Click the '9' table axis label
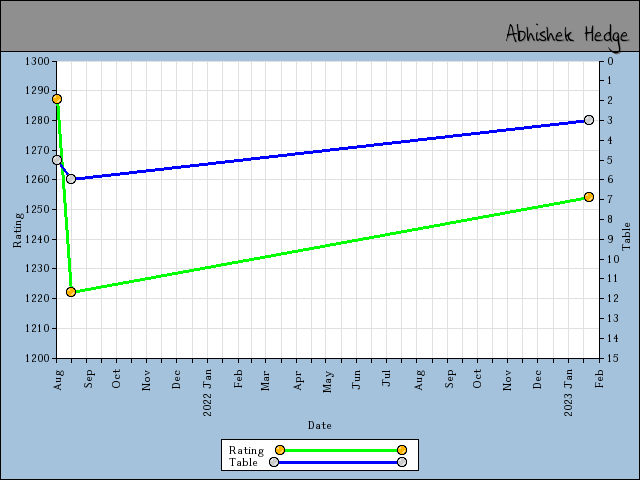The height and width of the screenshot is (480, 640). click(x=610, y=239)
